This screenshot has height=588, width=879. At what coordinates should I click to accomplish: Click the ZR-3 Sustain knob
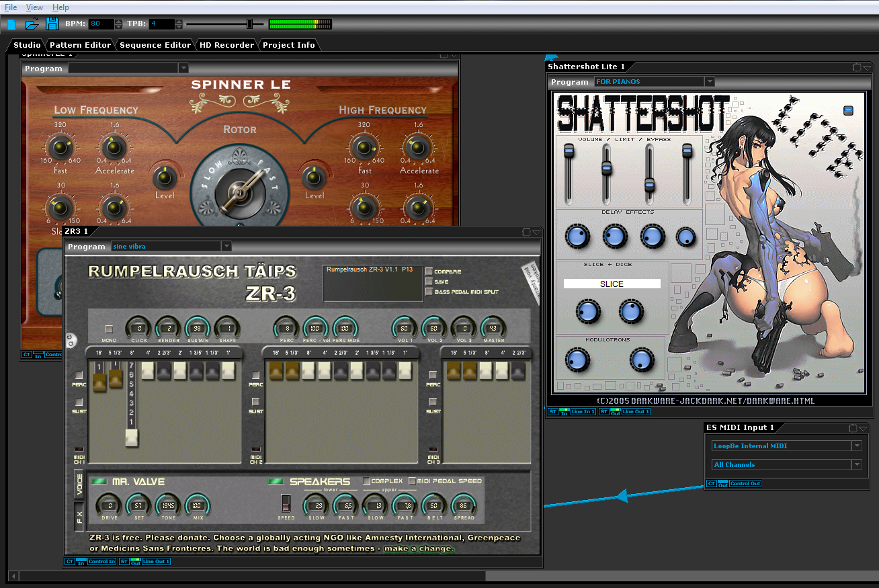pyautogui.click(x=198, y=327)
